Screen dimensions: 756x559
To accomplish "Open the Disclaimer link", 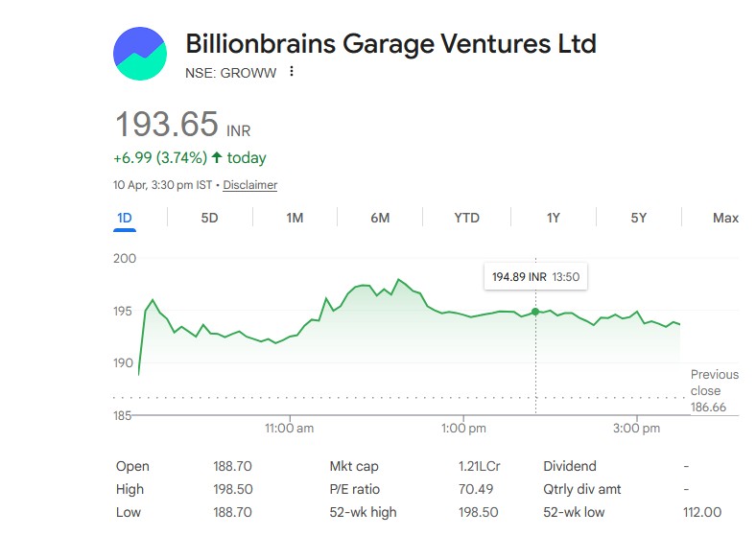I will [x=250, y=185].
